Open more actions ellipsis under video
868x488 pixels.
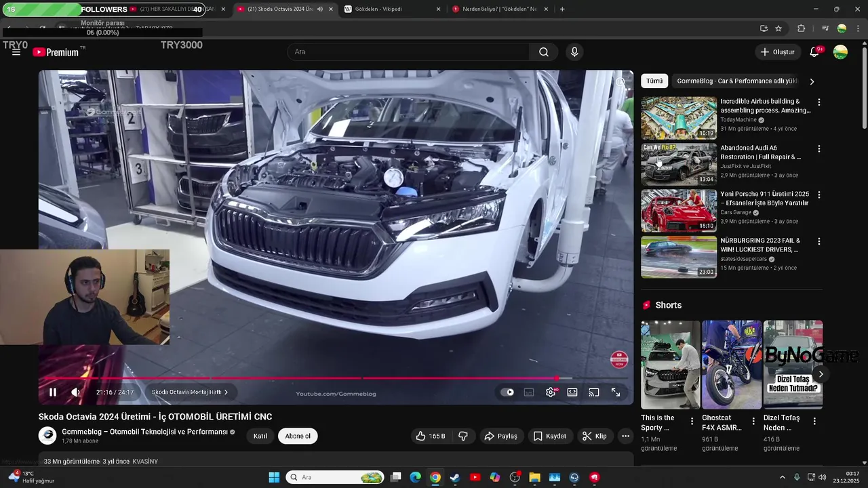[625, 436]
